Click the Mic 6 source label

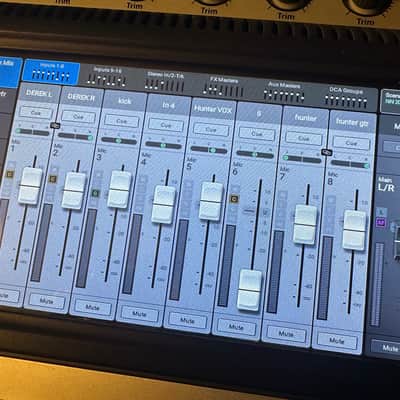(x=236, y=168)
